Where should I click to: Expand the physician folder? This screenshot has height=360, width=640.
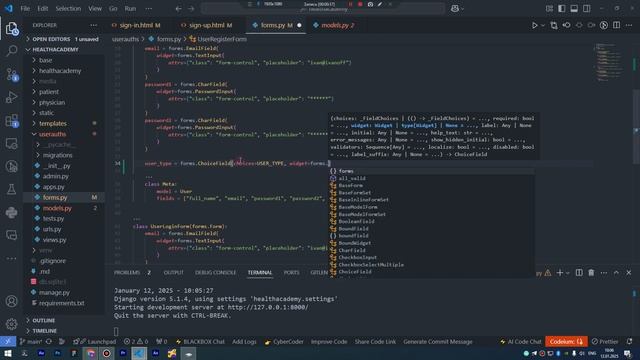(52, 102)
